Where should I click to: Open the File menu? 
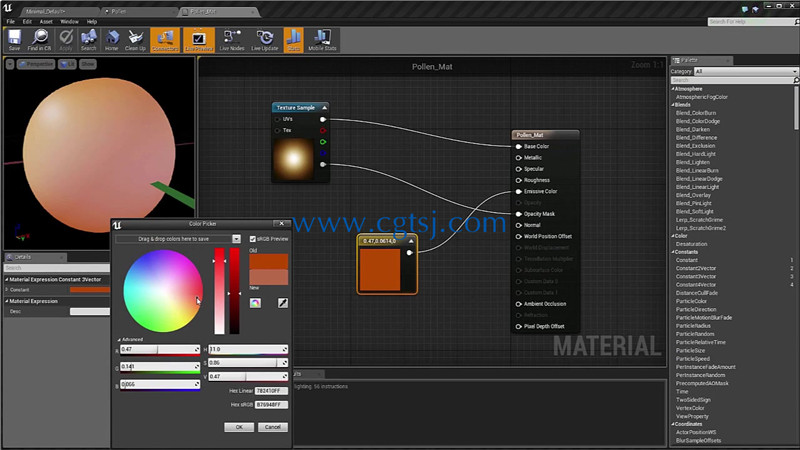(x=11, y=21)
